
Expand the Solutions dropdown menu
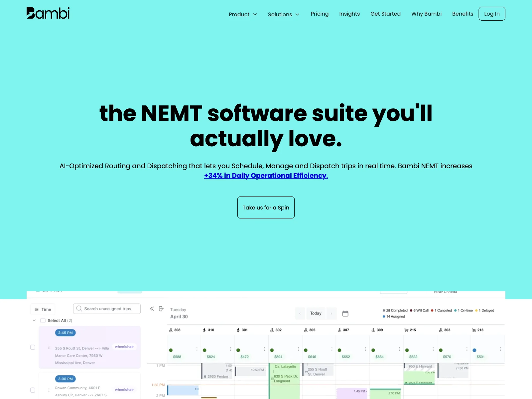point(284,14)
